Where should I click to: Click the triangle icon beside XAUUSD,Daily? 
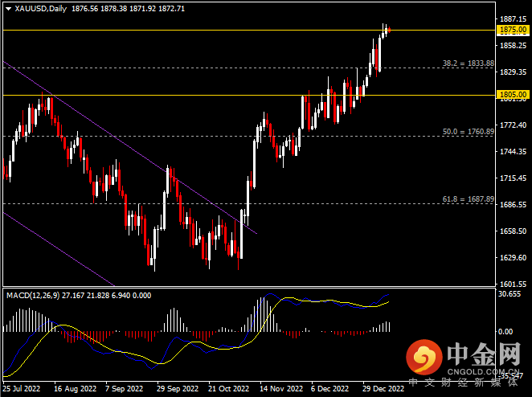pos(6,8)
